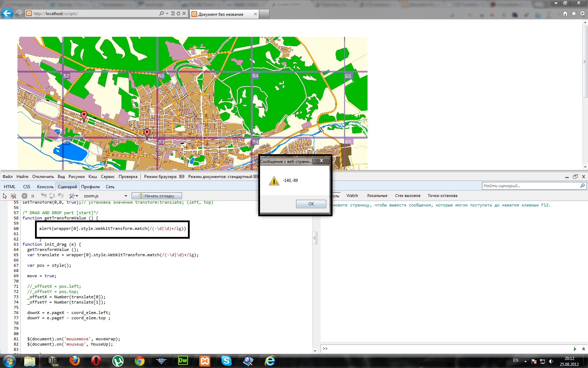Screen dimensions: 588x368
Task: Open Режим документов menu
Action: (x=223, y=177)
